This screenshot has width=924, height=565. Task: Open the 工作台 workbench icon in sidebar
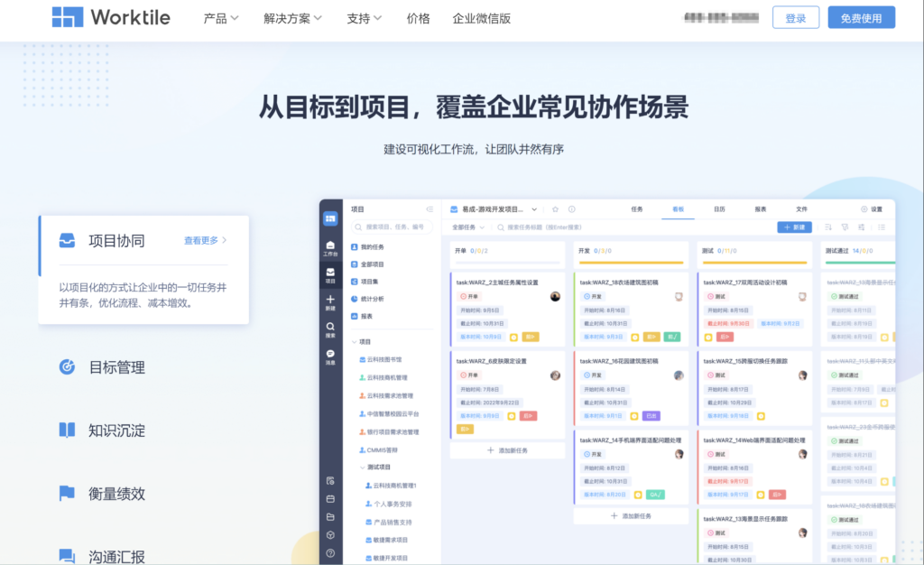330,248
